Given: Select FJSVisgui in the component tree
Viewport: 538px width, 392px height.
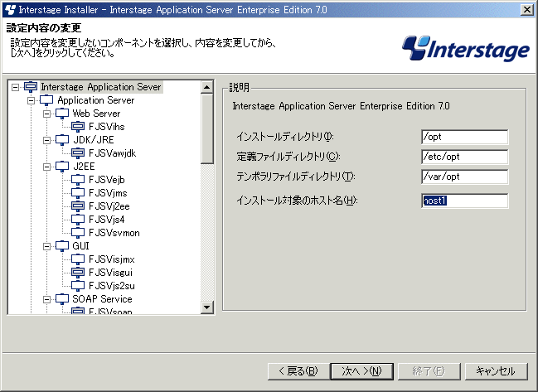Looking at the screenshot, I should pyautogui.click(x=110, y=273).
